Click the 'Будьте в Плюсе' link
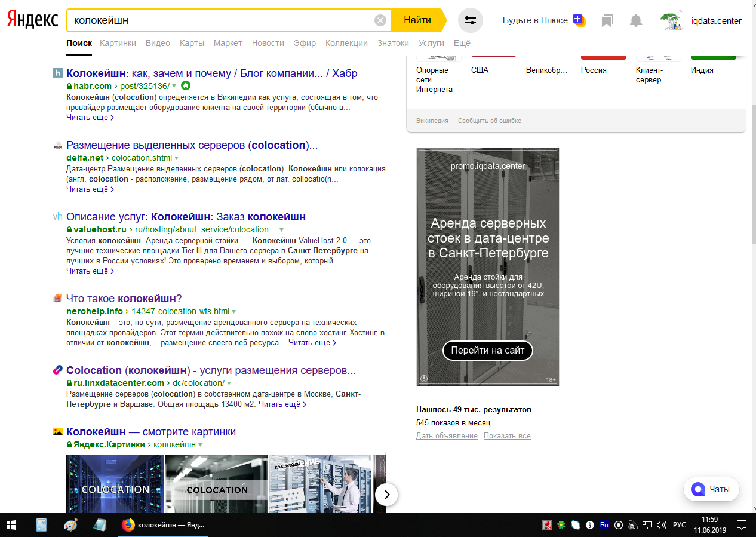This screenshot has height=537, width=756. point(535,20)
